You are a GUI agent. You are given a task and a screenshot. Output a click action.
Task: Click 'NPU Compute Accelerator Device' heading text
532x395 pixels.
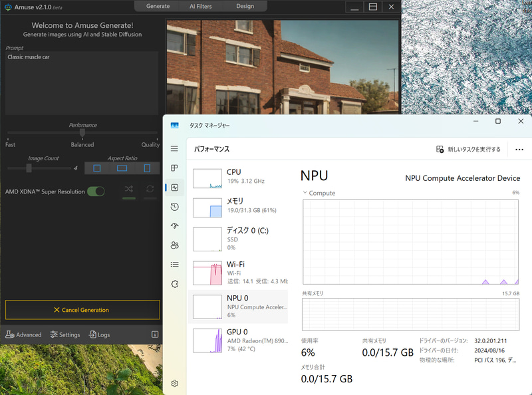[462, 178]
